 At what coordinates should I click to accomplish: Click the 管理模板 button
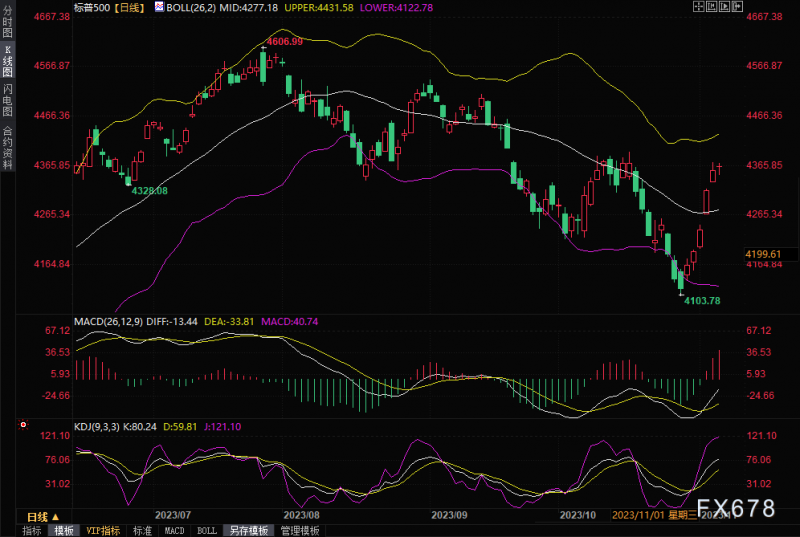tap(299, 530)
